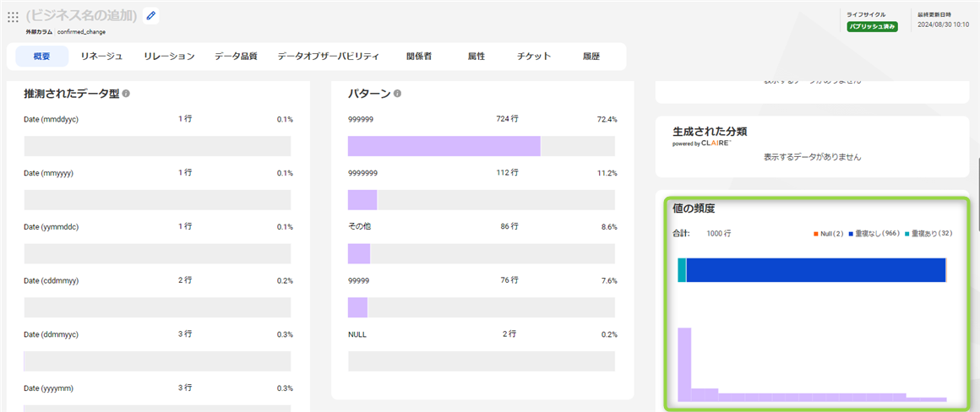Viewport: 980px width, 412px height.
Task: Click the tallest purple histogram bar
Action: (684, 363)
